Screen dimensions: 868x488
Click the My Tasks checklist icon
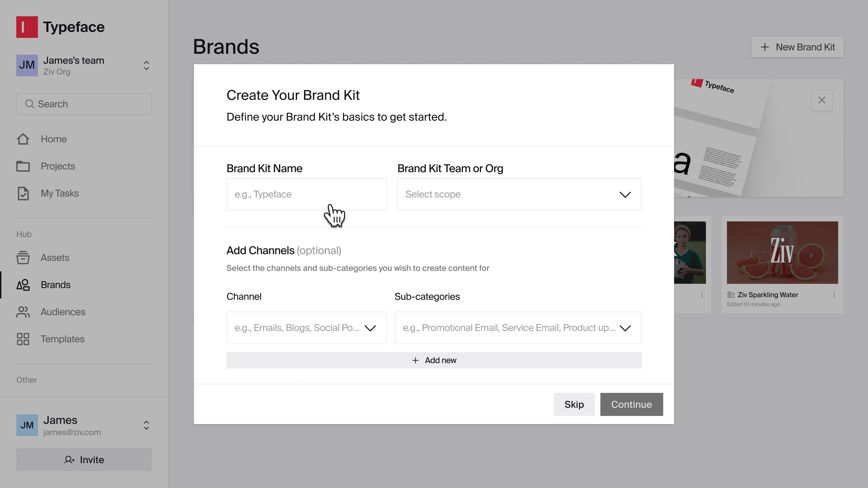point(23,193)
